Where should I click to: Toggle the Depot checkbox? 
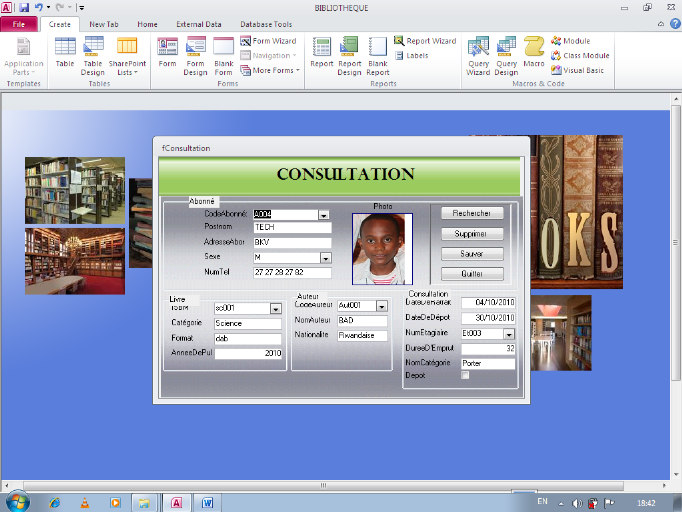465,375
